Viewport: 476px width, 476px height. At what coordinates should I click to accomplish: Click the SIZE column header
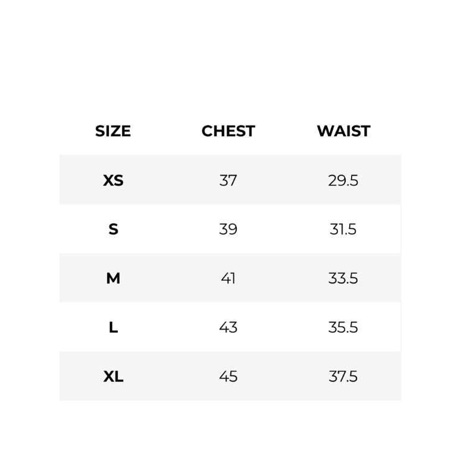point(112,131)
